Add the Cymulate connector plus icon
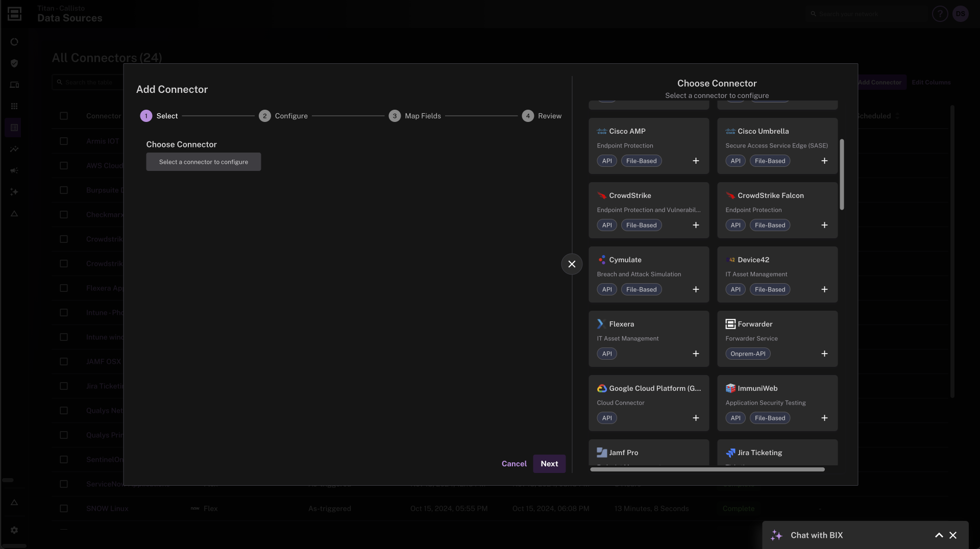The width and height of the screenshot is (980, 549). [696, 289]
